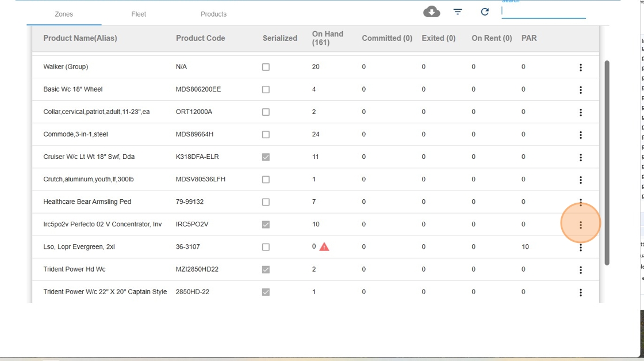Image resolution: width=644 pixels, height=361 pixels.
Task: Toggle Serialized checkbox for Trident Power W/c Captain Style
Action: (x=266, y=292)
